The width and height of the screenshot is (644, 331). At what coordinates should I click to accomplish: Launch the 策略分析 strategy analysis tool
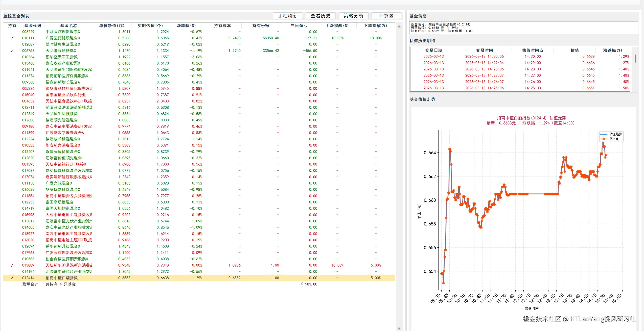(353, 16)
